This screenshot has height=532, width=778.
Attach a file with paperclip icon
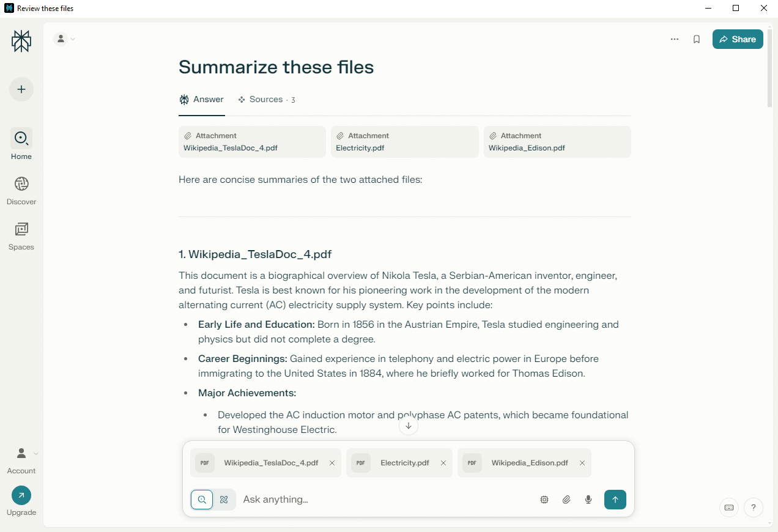click(x=566, y=500)
